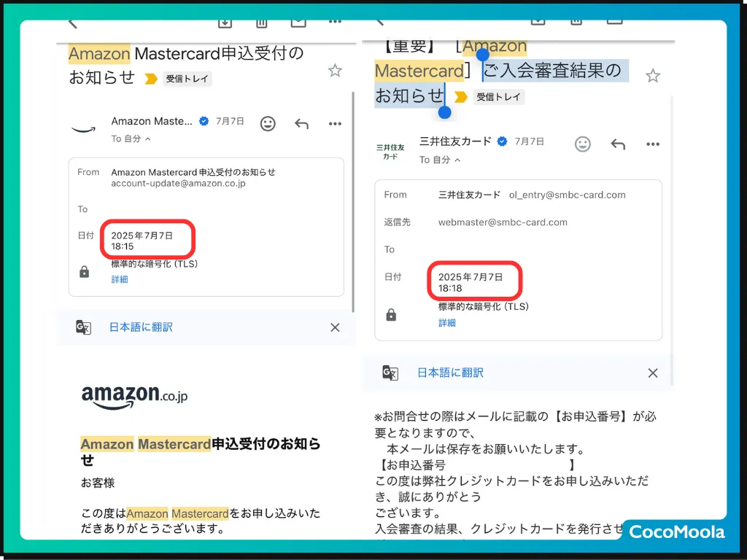The height and width of the screenshot is (560, 747).
Task: Tap 日本語に翻訳 in the right email
Action: point(450,373)
